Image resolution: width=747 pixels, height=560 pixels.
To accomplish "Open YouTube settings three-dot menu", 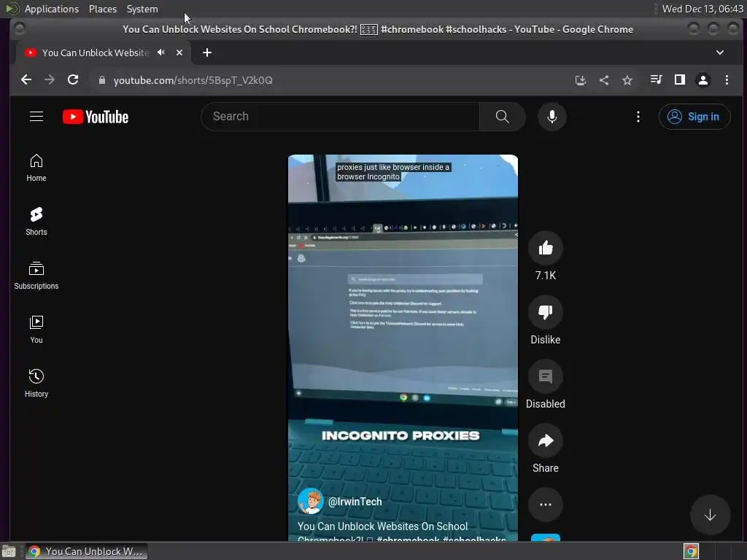I will (638, 117).
